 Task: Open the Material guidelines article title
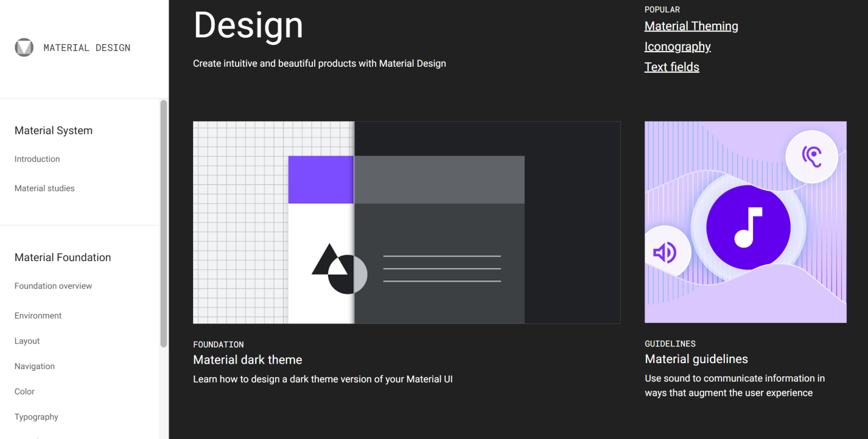tap(697, 359)
